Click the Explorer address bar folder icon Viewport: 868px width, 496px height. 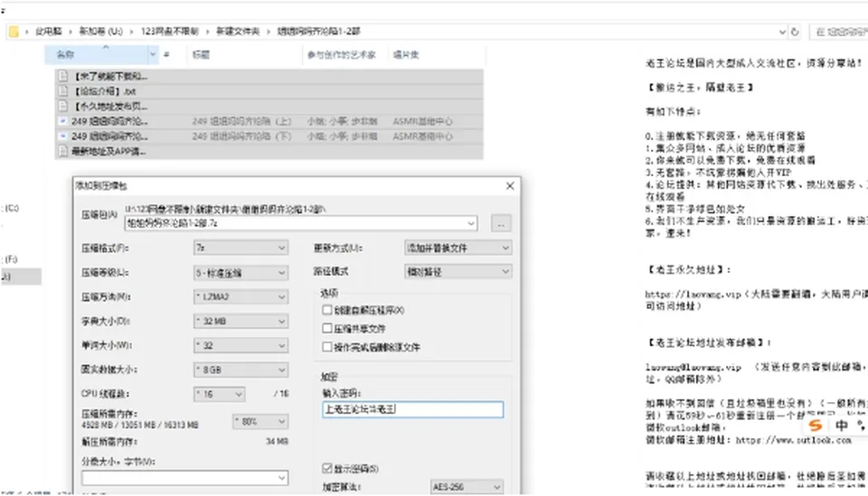point(14,32)
